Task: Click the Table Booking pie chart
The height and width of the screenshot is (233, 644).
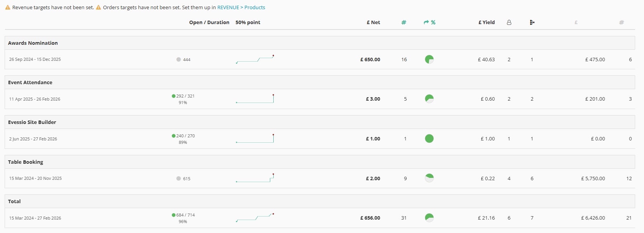Action: [x=429, y=178]
